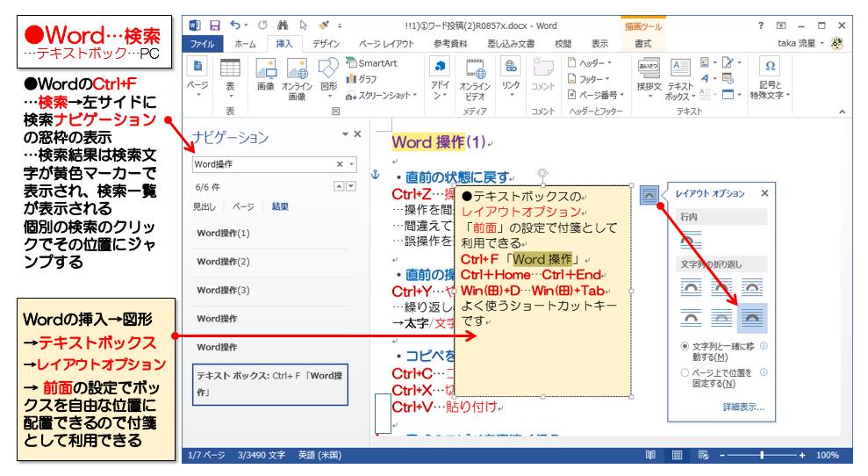Viewport: 868px width, 476px height.
Task: Open the フッター (Footer) dropdown
Action: pos(589,79)
